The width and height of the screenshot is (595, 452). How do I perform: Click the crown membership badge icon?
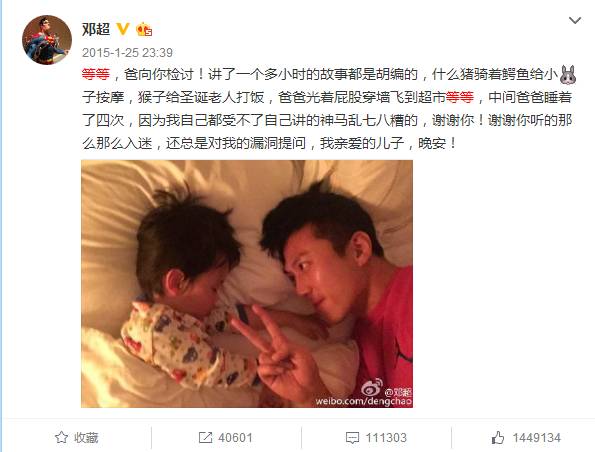144,29
